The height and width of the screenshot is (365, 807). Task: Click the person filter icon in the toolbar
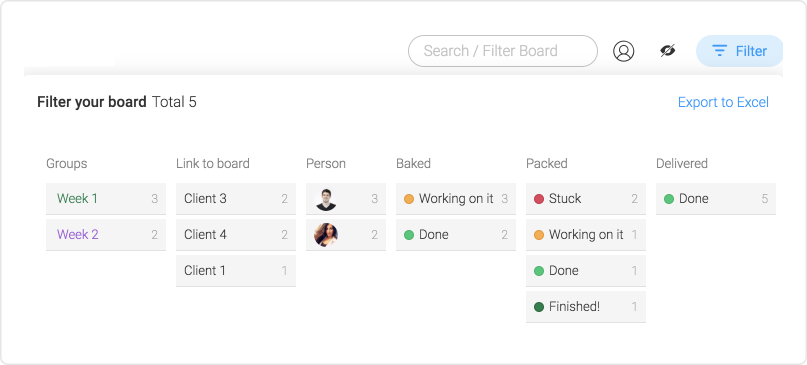[x=623, y=51]
